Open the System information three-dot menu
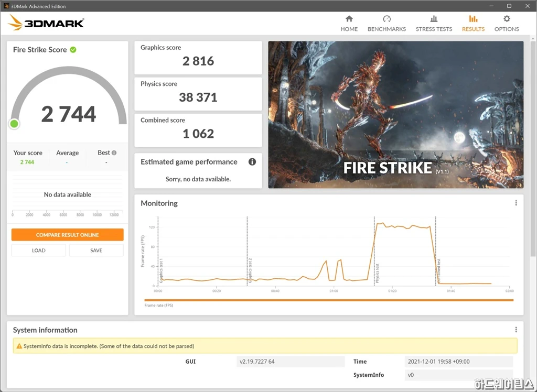The width and height of the screenshot is (537, 392). (x=516, y=330)
